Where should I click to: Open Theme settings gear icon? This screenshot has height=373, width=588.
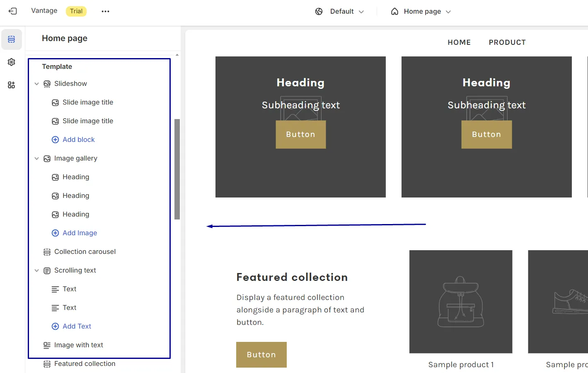coord(12,62)
